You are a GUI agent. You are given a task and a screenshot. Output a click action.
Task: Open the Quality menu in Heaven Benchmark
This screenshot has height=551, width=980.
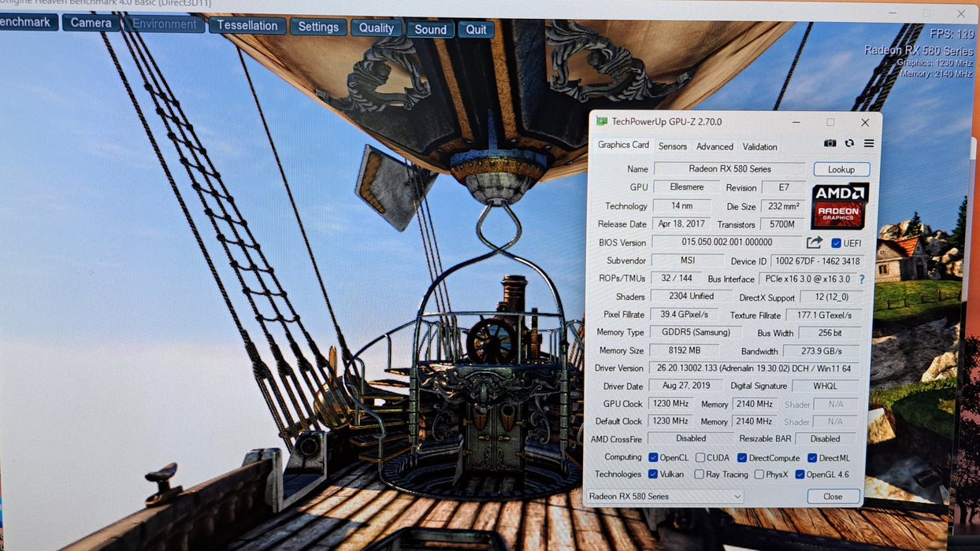point(377,28)
